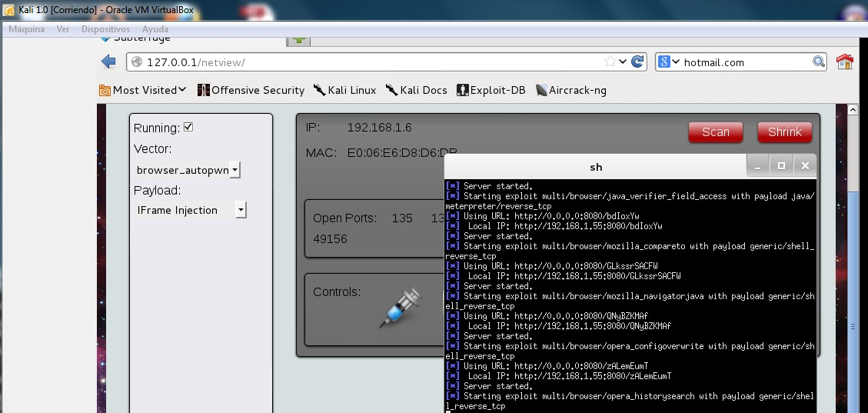868x413 pixels.
Task: Open the Exploit-DB bookmark
Action: point(491,90)
